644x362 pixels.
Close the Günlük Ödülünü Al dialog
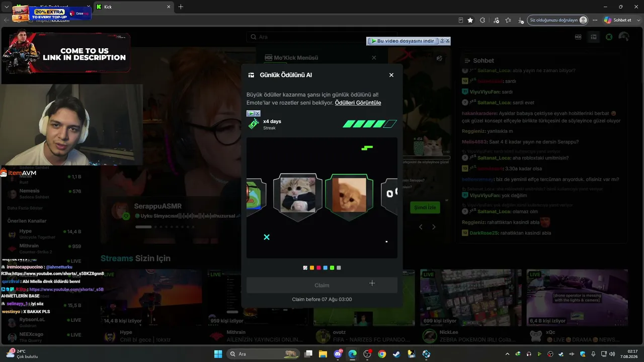point(391,75)
